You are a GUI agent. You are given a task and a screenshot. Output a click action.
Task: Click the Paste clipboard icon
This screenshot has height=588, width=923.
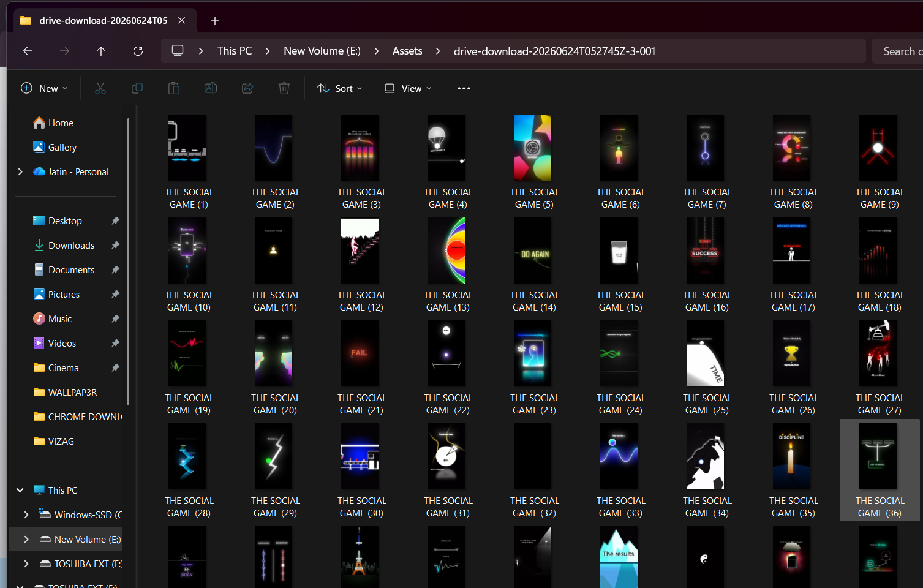(174, 88)
